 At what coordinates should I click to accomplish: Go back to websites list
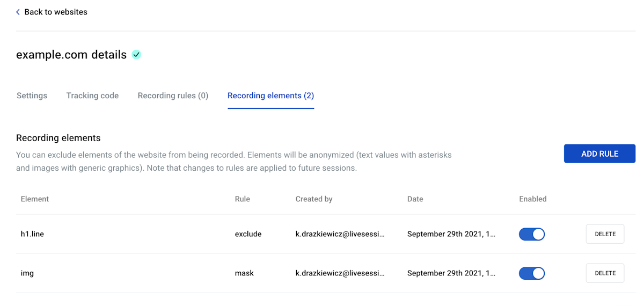point(56,12)
